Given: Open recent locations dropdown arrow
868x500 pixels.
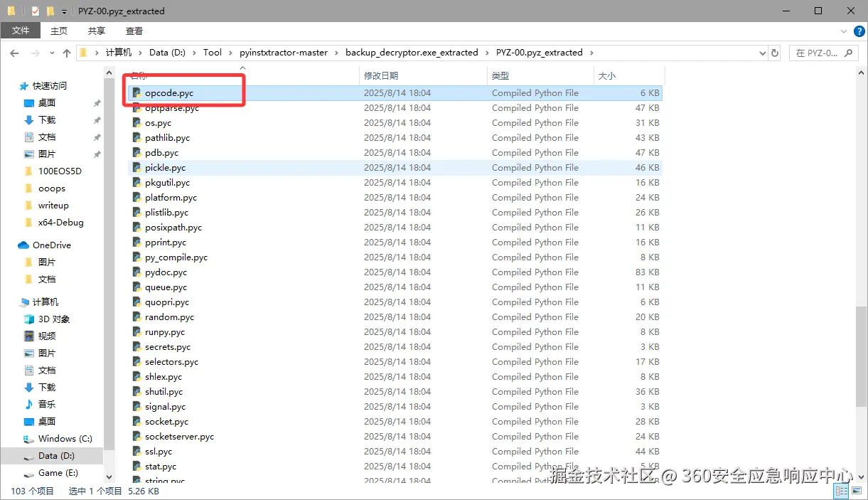Looking at the screenshot, I should tap(52, 53).
